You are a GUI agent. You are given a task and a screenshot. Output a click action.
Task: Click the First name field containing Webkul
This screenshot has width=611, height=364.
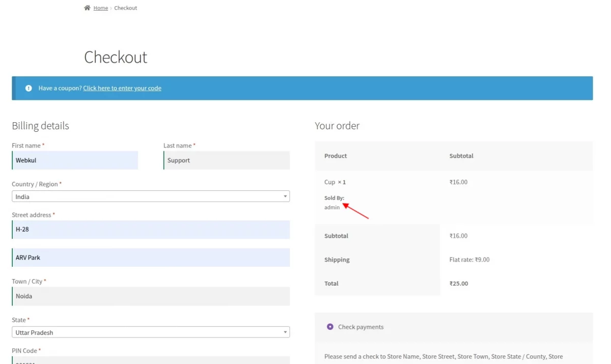click(x=74, y=160)
